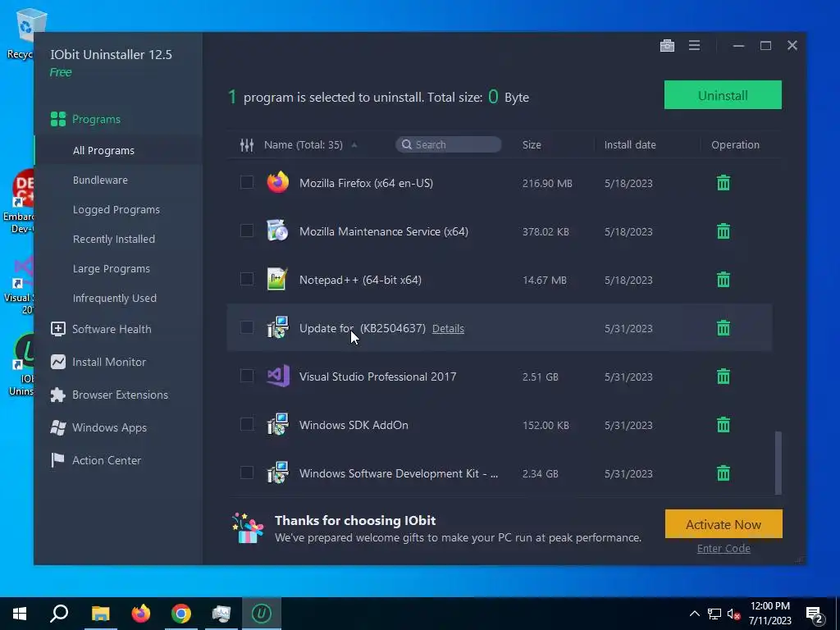840x630 pixels.
Task: Launch Chrome from the taskbar
Action: (x=181, y=614)
